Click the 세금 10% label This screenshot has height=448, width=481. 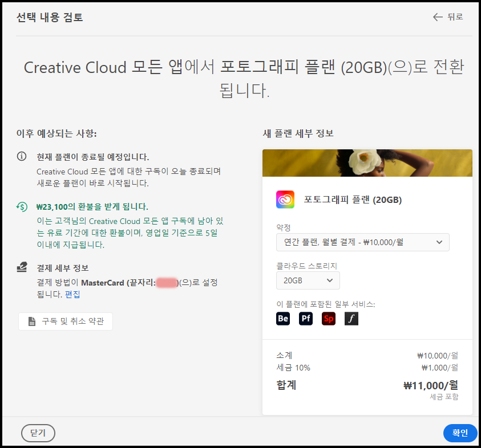[293, 368]
